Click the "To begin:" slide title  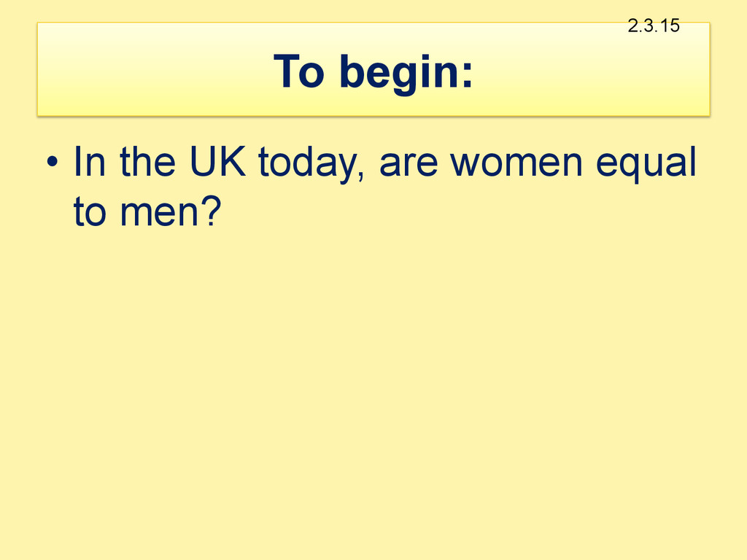(373, 71)
